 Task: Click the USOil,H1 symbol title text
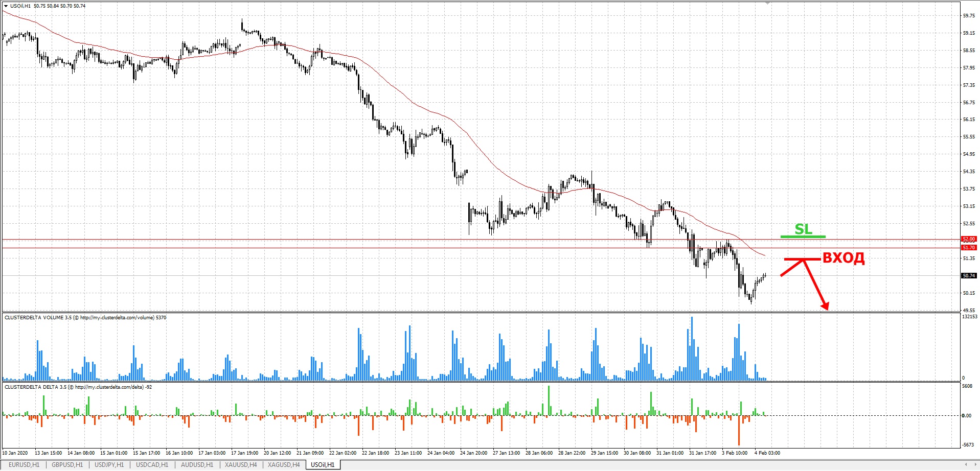(x=20, y=6)
